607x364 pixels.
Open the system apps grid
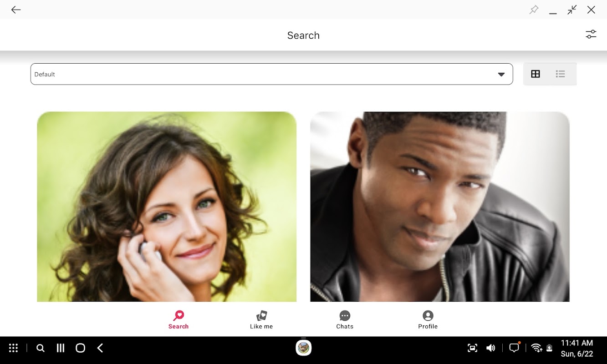[x=13, y=348]
